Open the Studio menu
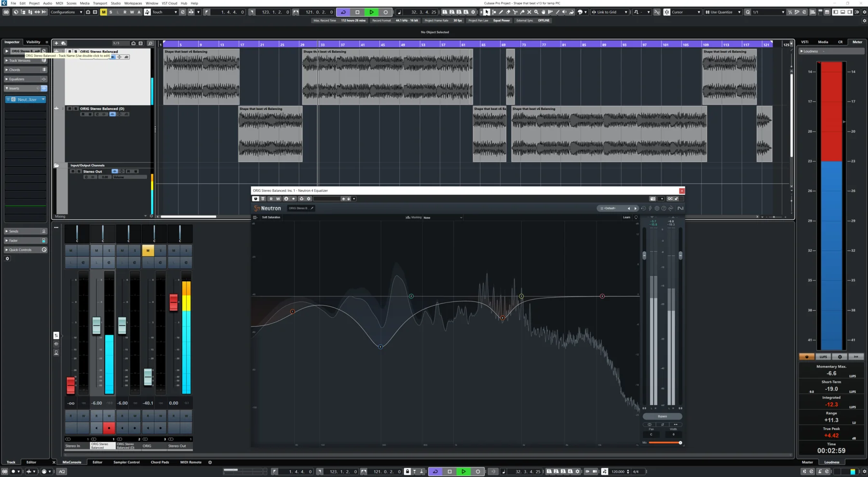This screenshot has height=477, width=868. (116, 3)
